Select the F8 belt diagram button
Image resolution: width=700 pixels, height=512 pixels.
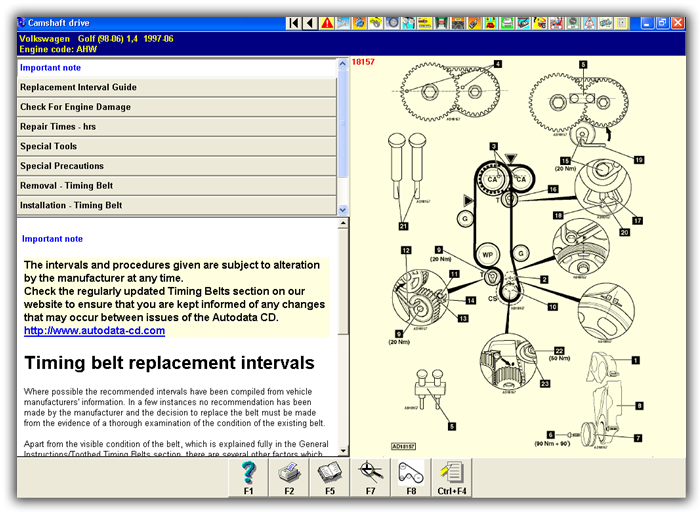411,478
